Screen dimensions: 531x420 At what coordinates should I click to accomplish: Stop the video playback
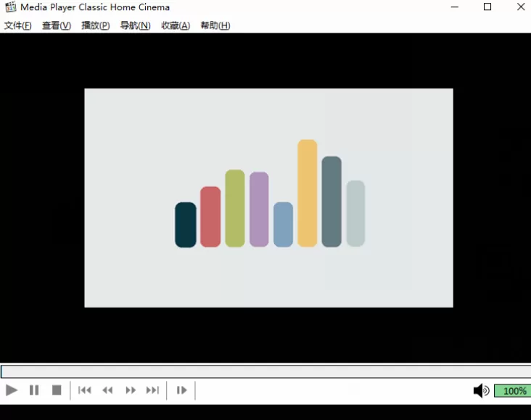click(57, 390)
